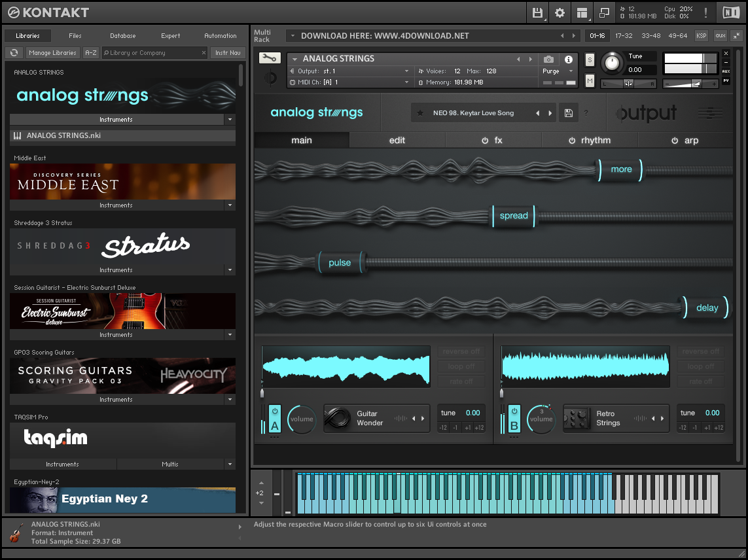Show rack page 17-32
The width and height of the screenshot is (748, 560).
624,36
